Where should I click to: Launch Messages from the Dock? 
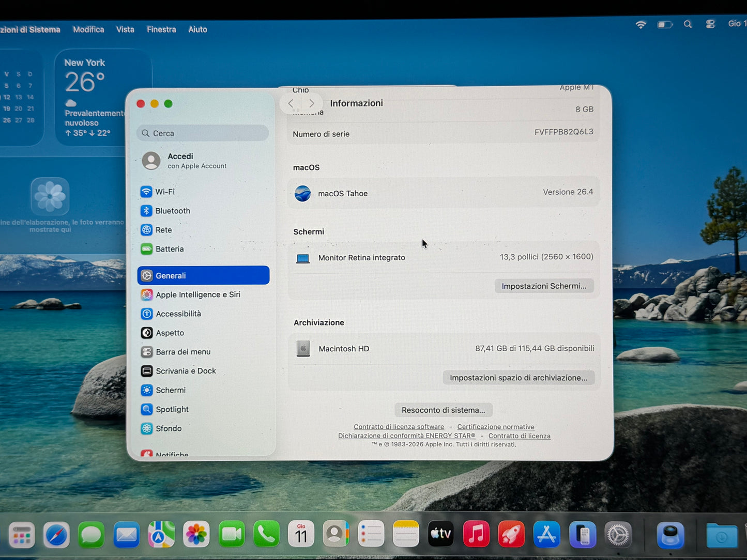[92, 535]
